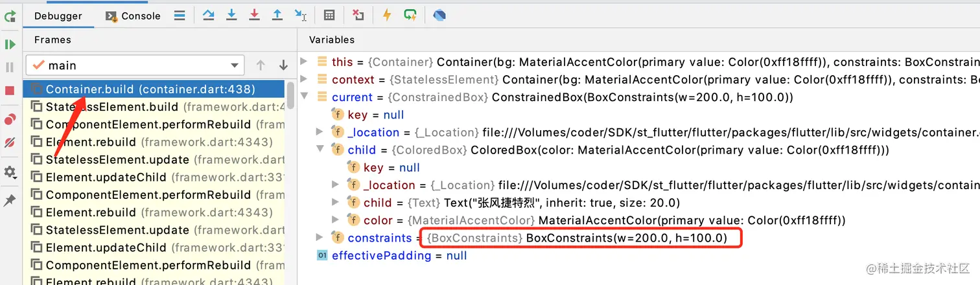
Task: Click Run to Cursor
Action: click(300, 15)
